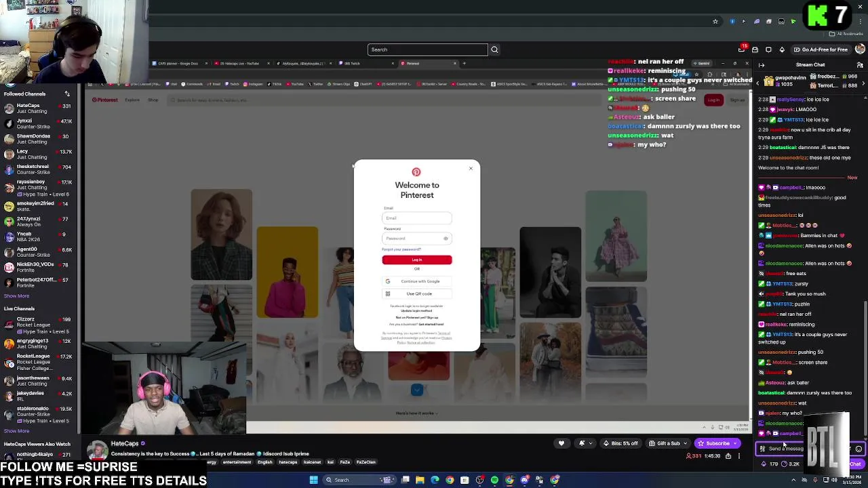This screenshot has width=868, height=488.
Task: Click the Twitch search submit magnifier icon
Action: click(x=494, y=49)
